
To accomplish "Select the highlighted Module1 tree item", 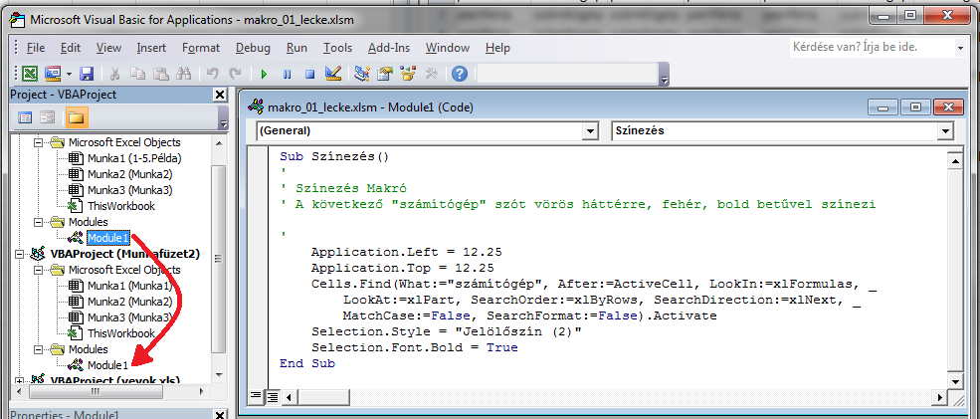I will point(108,238).
